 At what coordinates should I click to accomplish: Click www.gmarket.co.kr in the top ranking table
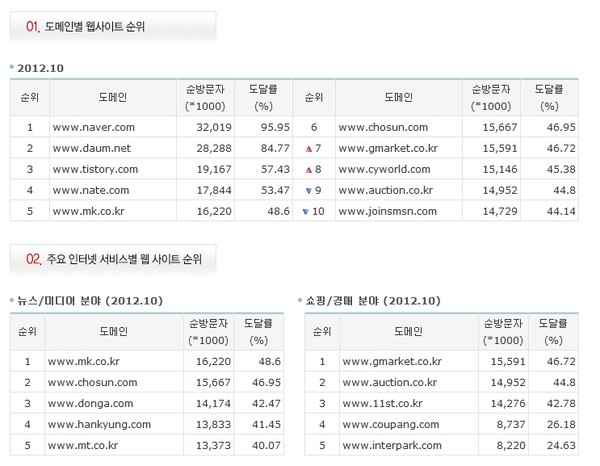click(x=388, y=148)
